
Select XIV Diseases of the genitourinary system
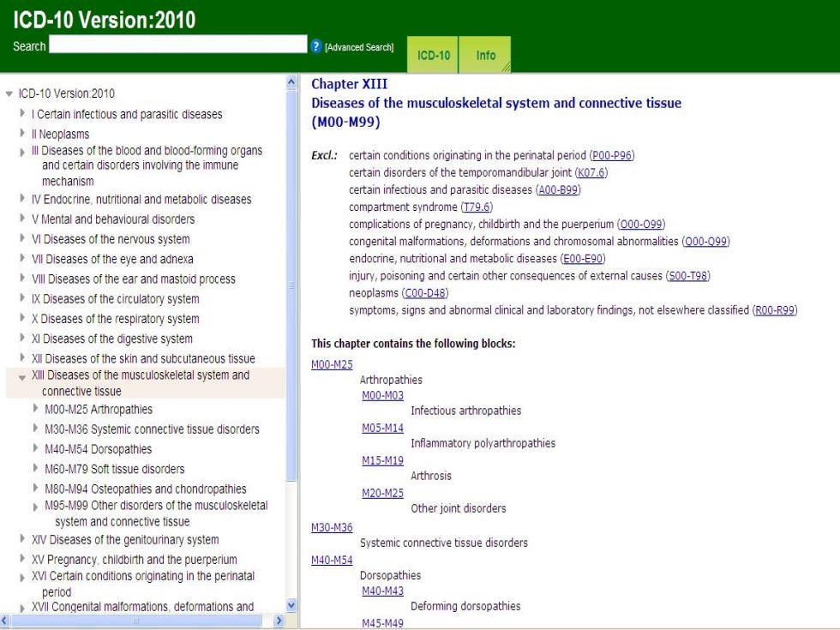click(125, 539)
